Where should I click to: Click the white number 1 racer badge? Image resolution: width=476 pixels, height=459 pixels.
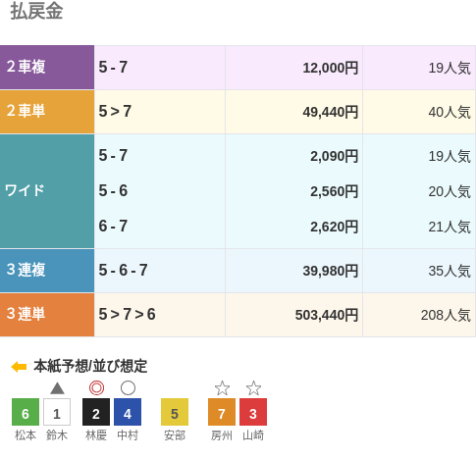point(57,412)
